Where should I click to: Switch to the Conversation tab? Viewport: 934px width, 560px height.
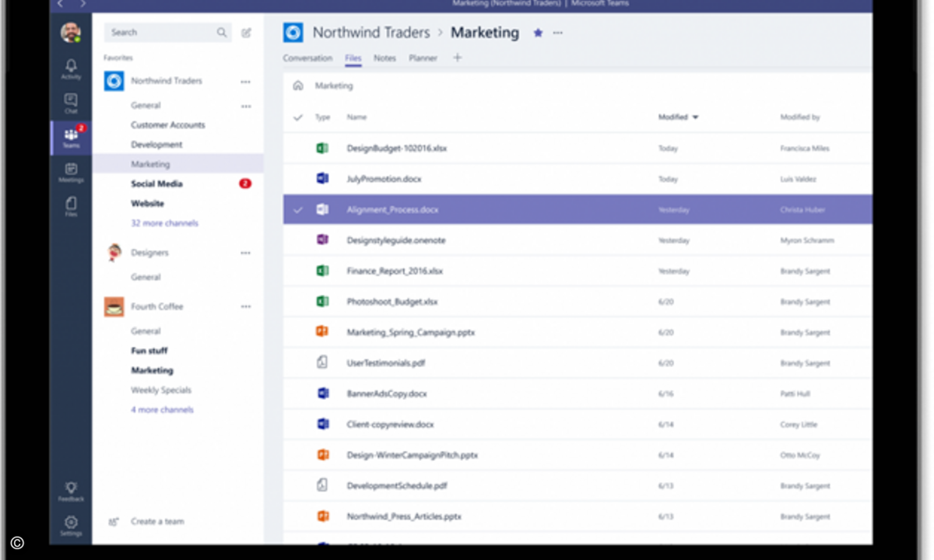tap(307, 58)
